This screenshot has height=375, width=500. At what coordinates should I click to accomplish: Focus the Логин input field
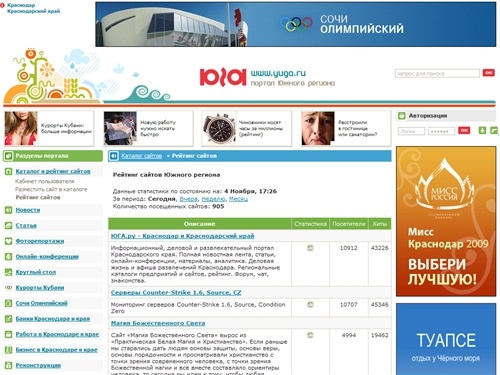click(411, 131)
